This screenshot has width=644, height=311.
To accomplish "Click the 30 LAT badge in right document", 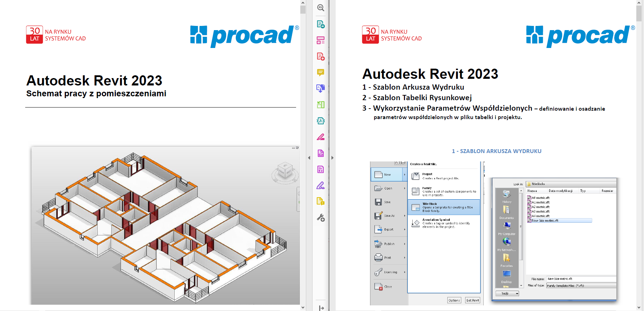I will tap(370, 35).
